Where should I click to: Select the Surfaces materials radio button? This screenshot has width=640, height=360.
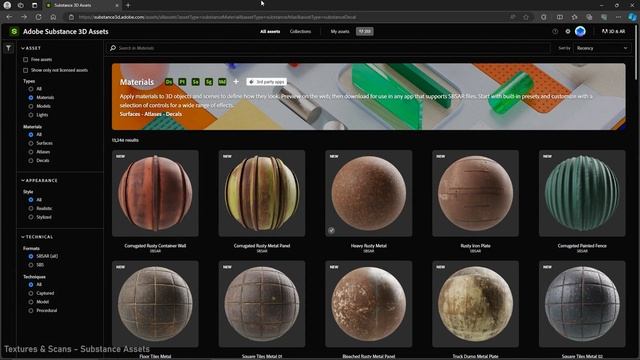click(x=31, y=143)
